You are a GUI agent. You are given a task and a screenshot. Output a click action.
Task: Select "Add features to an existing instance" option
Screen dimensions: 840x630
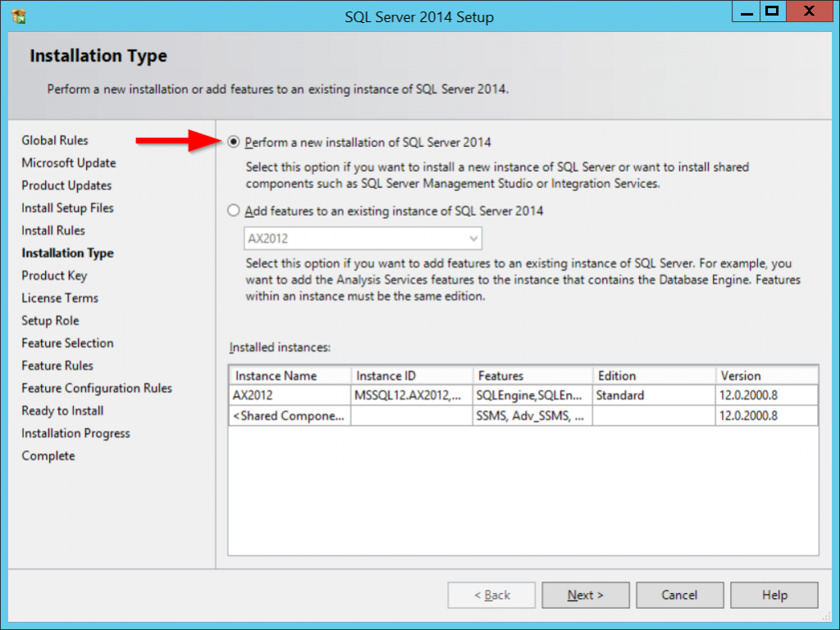pyautogui.click(x=233, y=211)
